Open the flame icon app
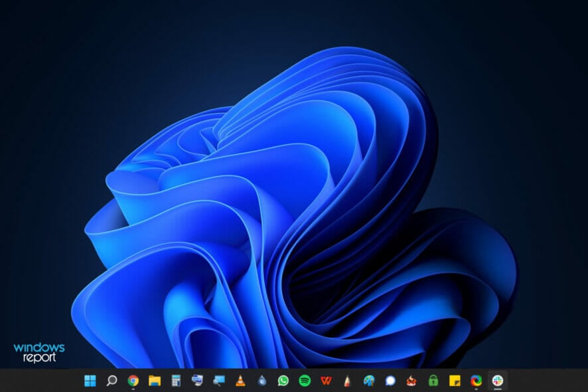The height and width of the screenshot is (392, 588). pos(411,380)
